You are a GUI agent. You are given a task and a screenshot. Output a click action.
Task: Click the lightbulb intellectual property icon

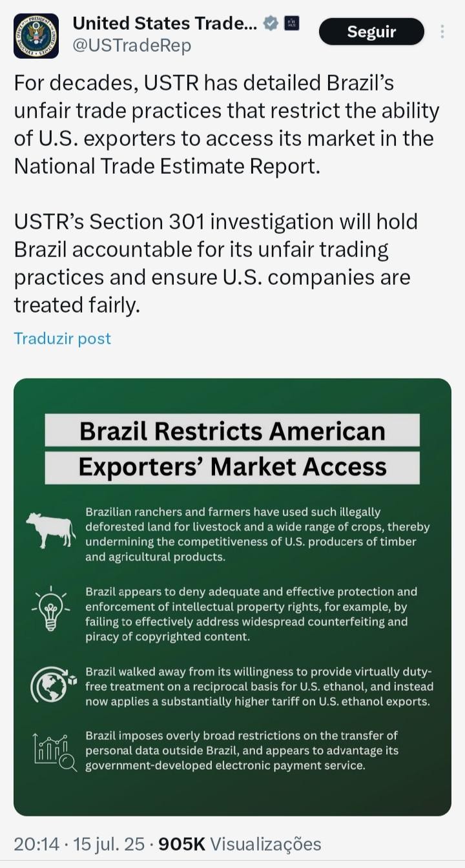coord(52,610)
